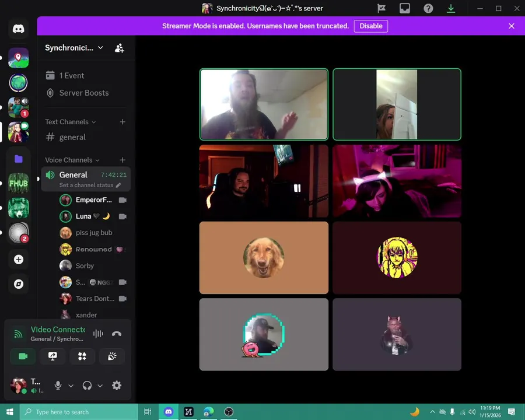The width and height of the screenshot is (525, 420).
Task: Collapse the Voice Channels category
Action: coord(72,160)
